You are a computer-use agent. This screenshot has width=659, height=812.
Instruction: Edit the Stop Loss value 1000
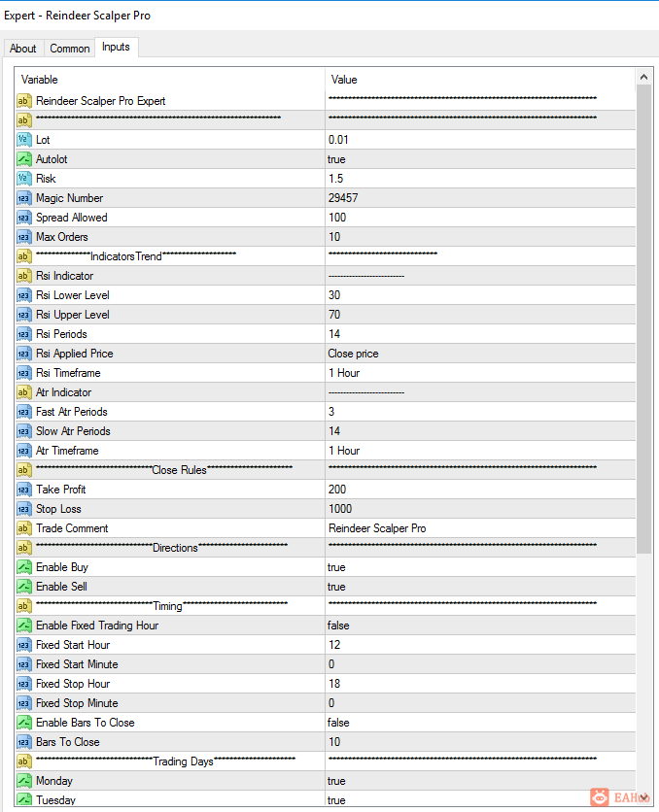(x=480, y=509)
